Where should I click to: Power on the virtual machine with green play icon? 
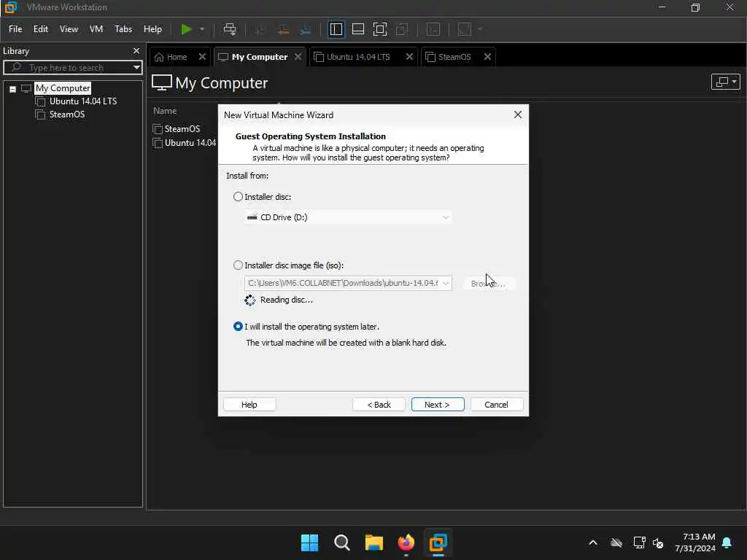[186, 29]
